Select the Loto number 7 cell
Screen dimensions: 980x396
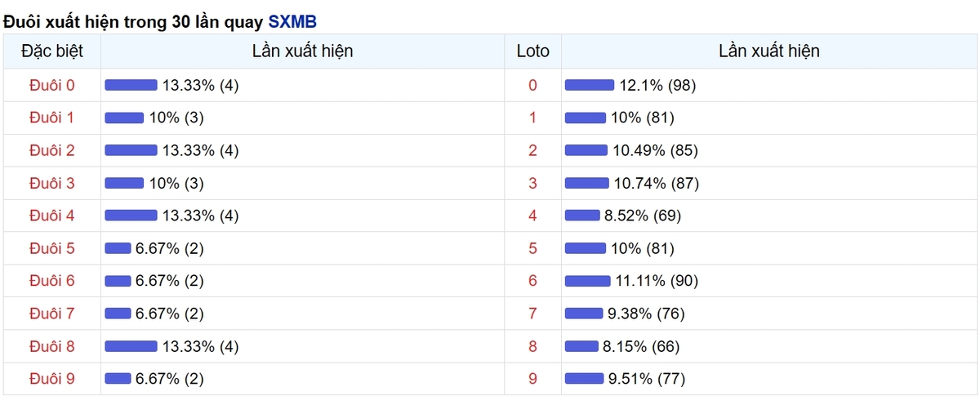pyautogui.click(x=533, y=314)
